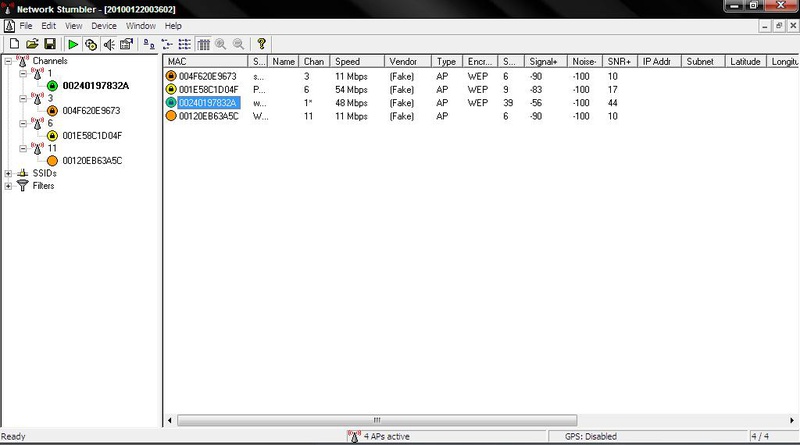Expand the SSIDs tree node
This screenshot has height=445, width=800.
(x=8, y=174)
